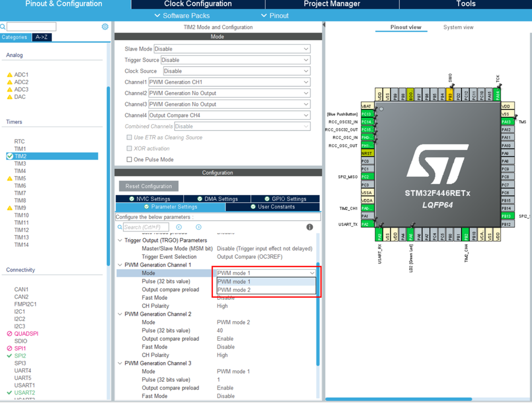Select ADC1 in the Analog list
Image resolution: width=532 pixels, height=403 pixels.
pos(21,75)
